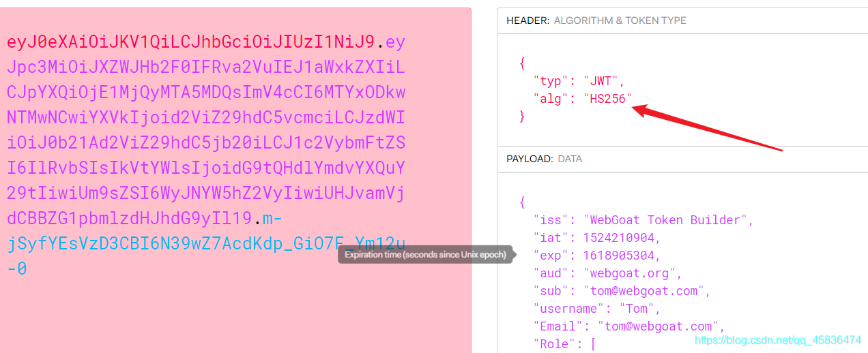Screen dimensions: 868x353
Task: Click the token line starting "29tIiwiUm9sZSI6WyJNYW5hZ2Vy"
Action: (x=206, y=194)
